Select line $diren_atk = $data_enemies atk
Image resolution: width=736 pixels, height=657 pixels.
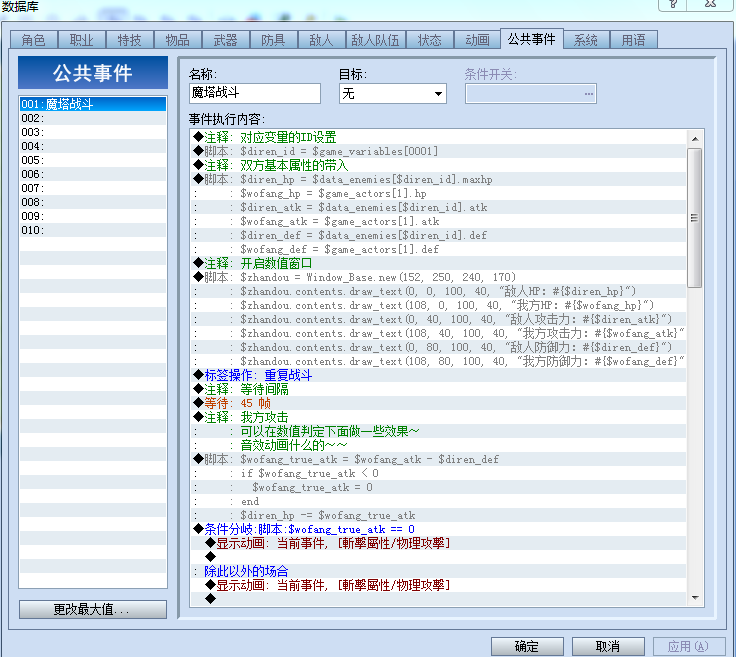[x=438, y=207]
